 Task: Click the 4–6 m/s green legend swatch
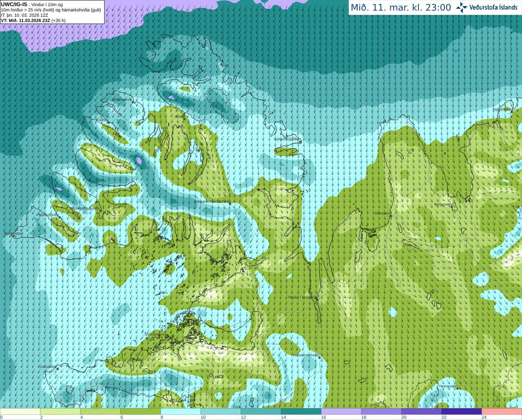(100, 411)
